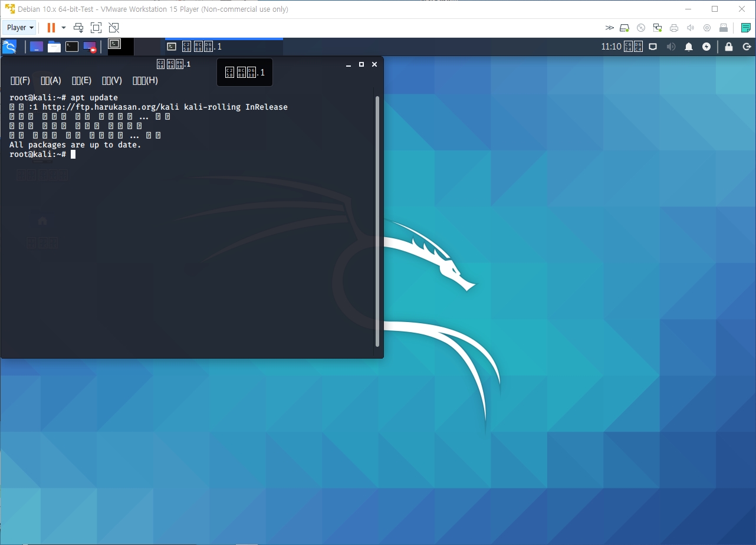This screenshot has height=545, width=756.
Task: Click the VMware sound card device icon
Action: [x=691, y=28]
